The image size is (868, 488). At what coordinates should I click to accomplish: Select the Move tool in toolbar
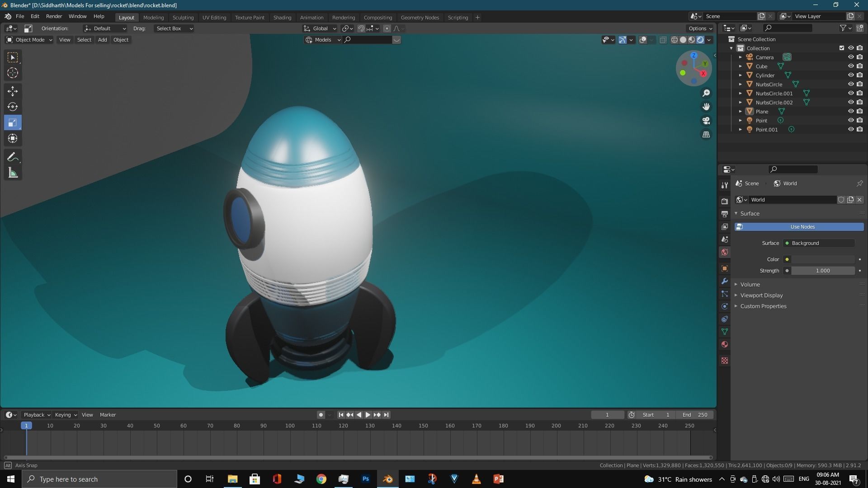click(x=13, y=91)
